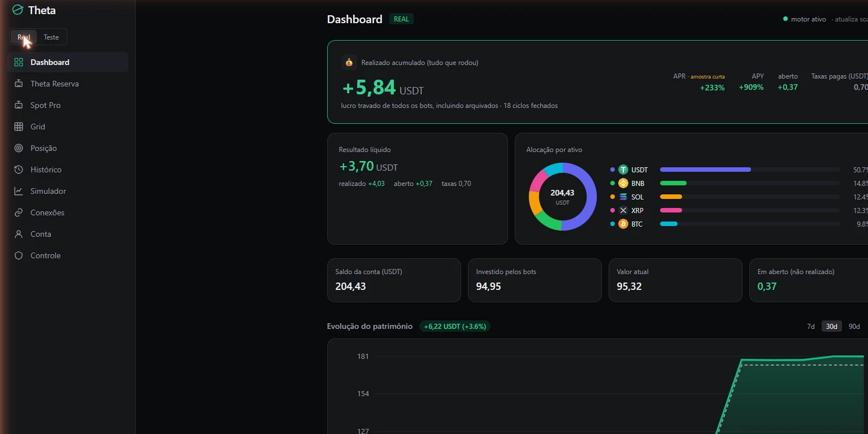868x434 pixels.
Task: Click the BTC cyan allocation bar
Action: 669,224
